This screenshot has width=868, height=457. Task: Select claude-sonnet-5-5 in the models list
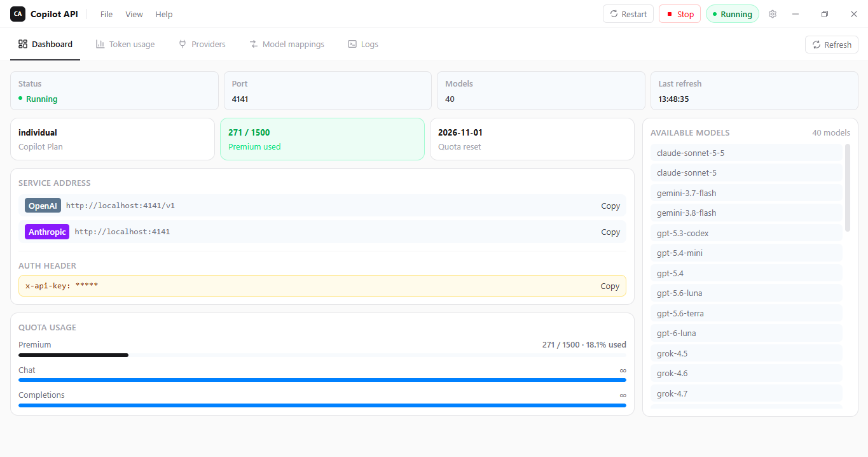click(747, 153)
